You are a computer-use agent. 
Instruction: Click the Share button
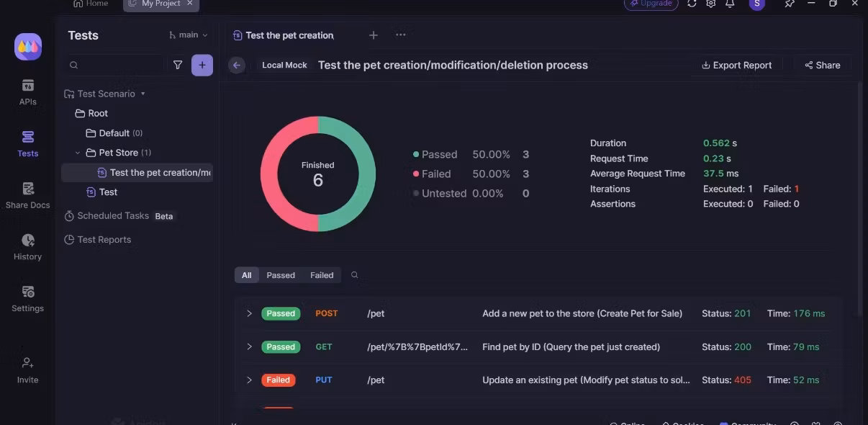point(823,65)
